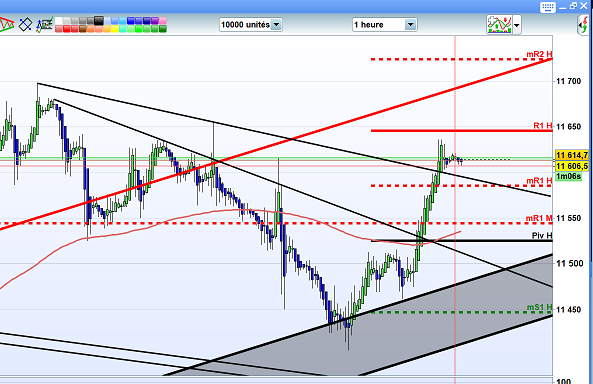This screenshot has width=593, height=384.
Task: Pick the darkest green color swatch
Action: click(163, 29)
